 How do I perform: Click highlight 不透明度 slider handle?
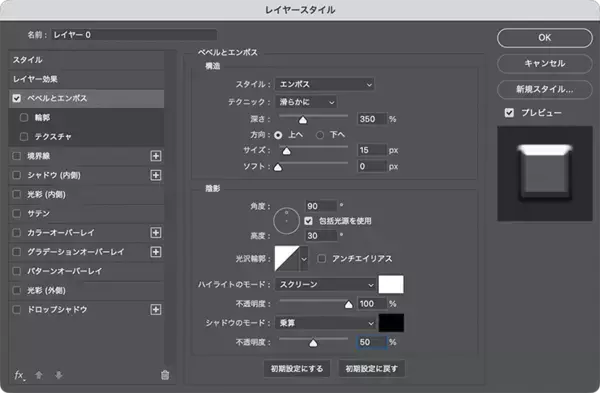(x=348, y=305)
